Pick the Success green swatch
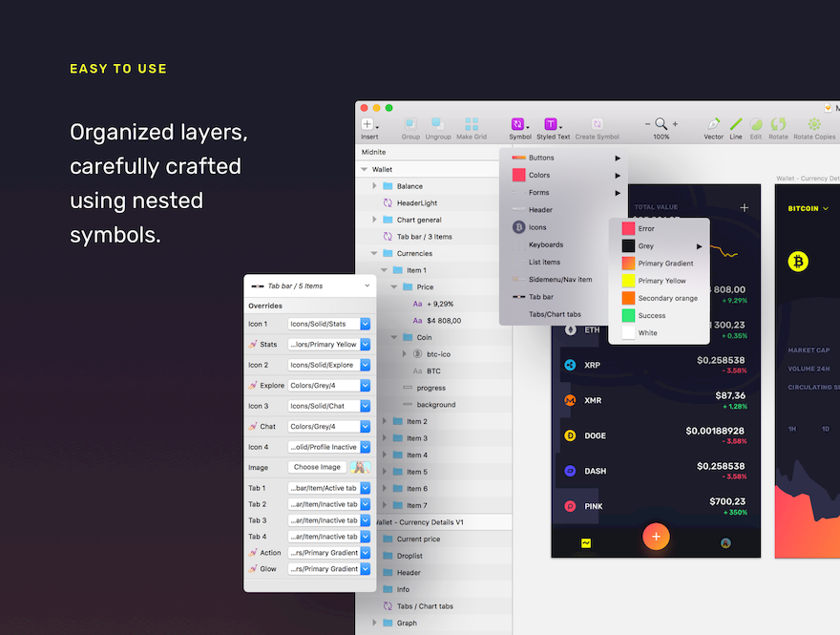The image size is (840, 635). click(628, 316)
